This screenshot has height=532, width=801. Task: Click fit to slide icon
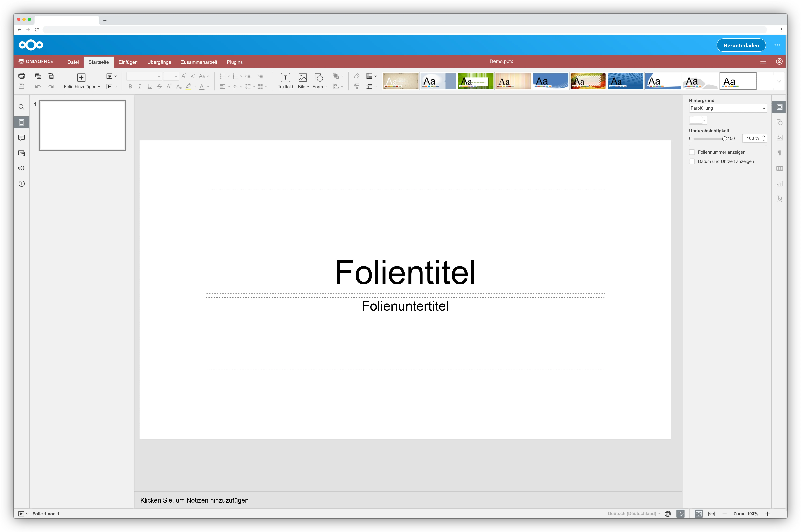(x=698, y=514)
